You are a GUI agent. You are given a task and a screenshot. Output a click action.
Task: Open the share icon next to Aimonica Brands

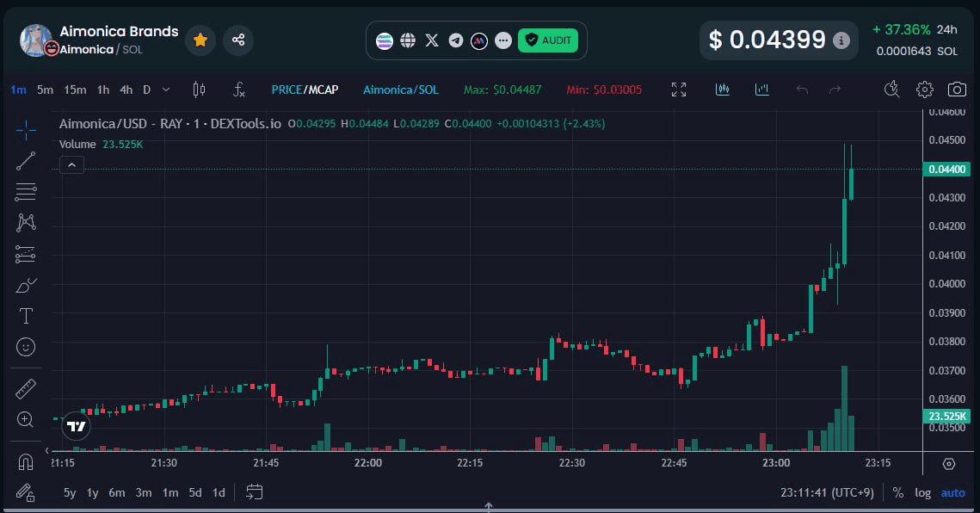click(x=238, y=40)
